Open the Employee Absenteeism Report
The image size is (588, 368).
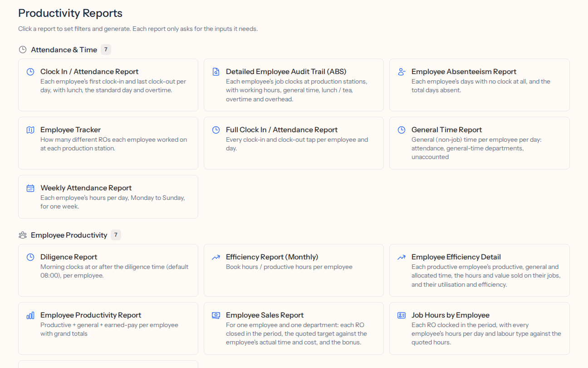tap(480, 85)
